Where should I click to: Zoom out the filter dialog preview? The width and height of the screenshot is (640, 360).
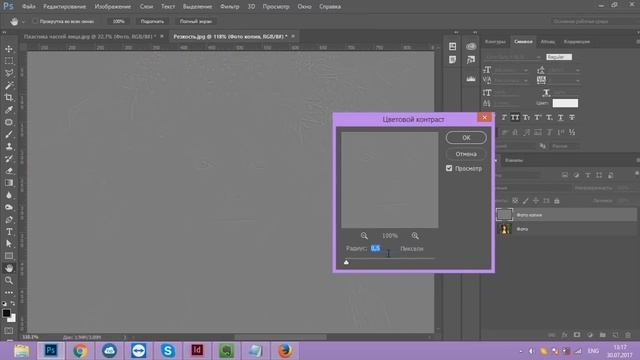click(364, 236)
